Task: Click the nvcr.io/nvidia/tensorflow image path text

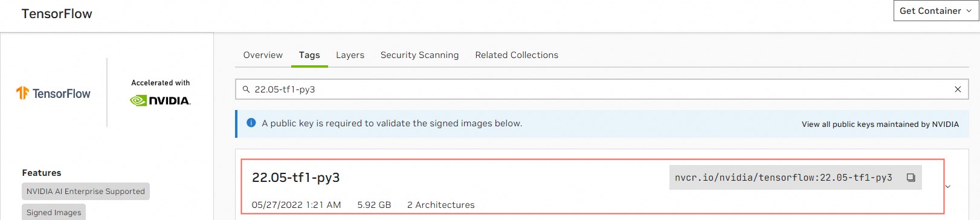Action: coord(784,178)
